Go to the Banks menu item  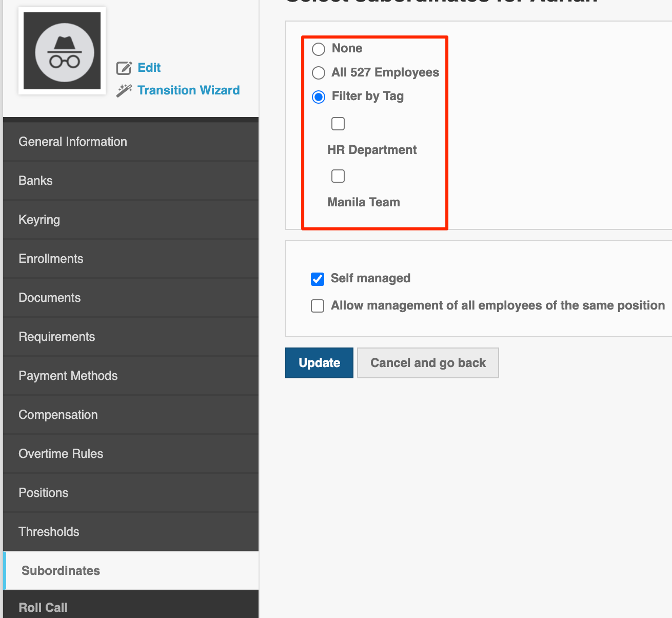(x=35, y=181)
